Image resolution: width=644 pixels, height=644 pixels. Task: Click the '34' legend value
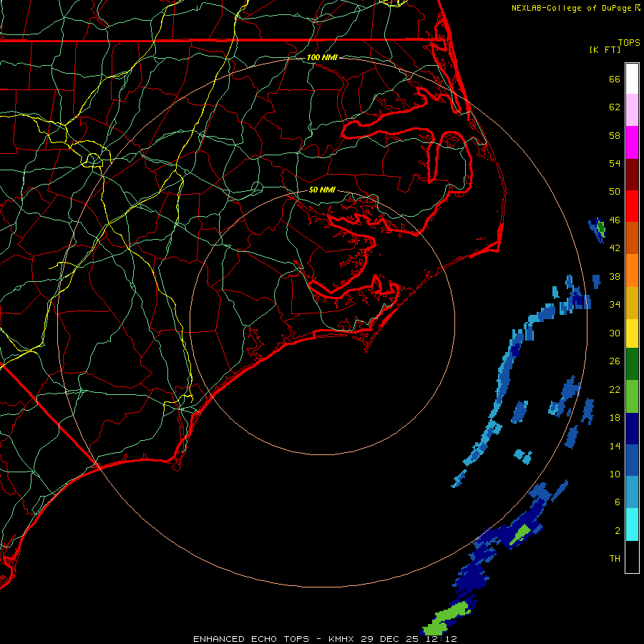tap(615, 305)
